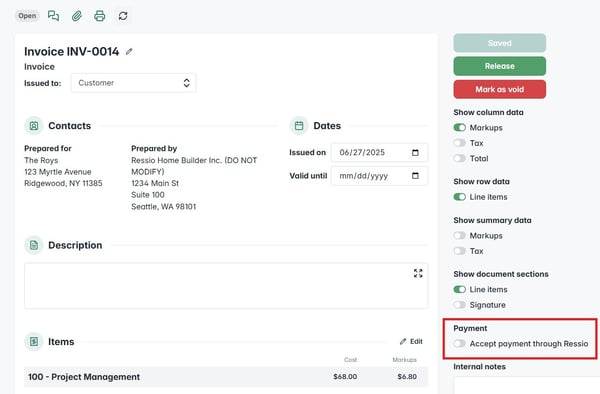Click the green Release button
Viewport: 600px width, 394px height.
click(500, 66)
